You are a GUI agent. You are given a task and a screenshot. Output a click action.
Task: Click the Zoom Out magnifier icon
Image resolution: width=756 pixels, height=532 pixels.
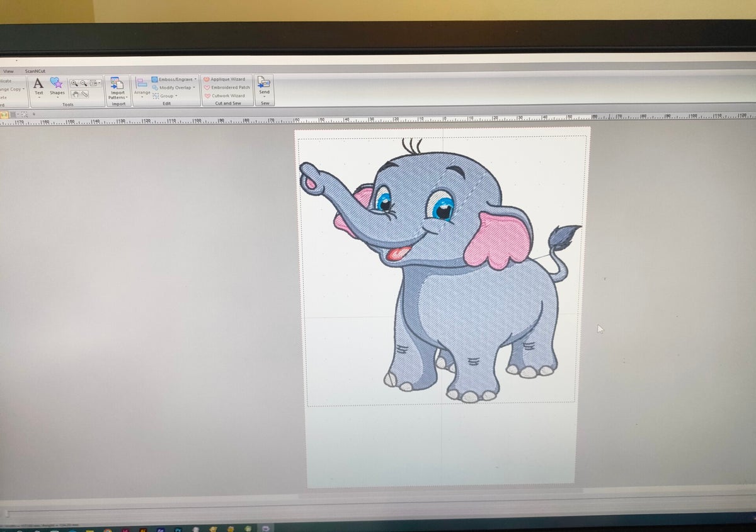[83, 82]
